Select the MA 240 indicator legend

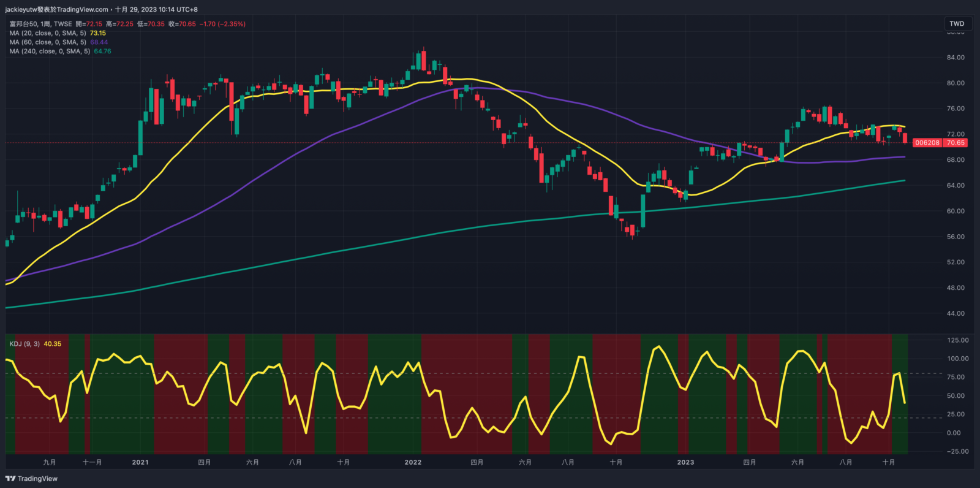tap(50, 51)
